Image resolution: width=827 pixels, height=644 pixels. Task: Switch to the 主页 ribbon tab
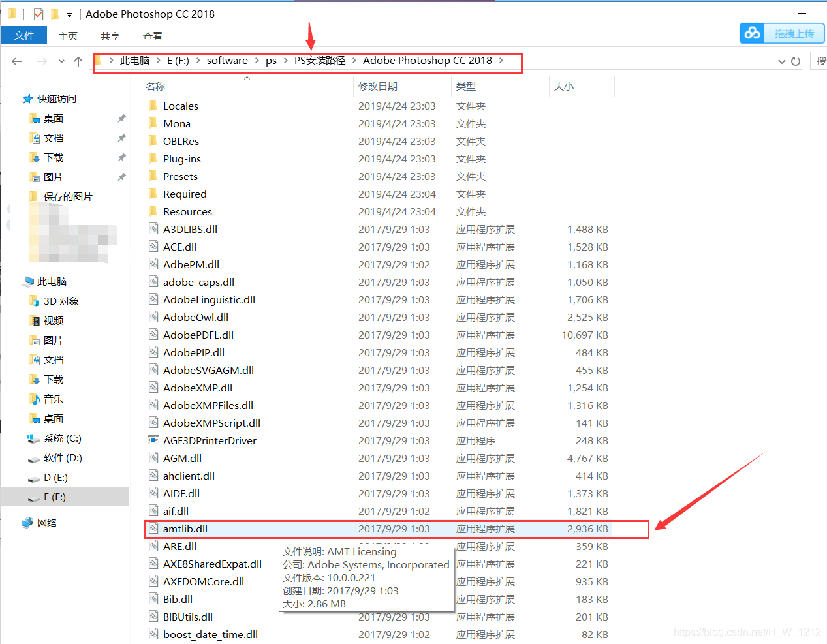tap(68, 36)
